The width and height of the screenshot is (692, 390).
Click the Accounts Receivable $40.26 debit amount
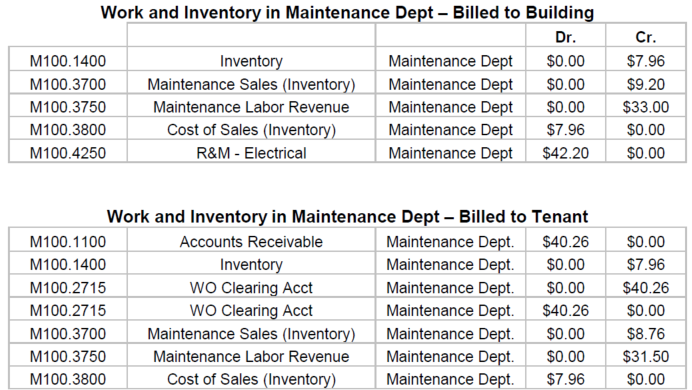[565, 242]
